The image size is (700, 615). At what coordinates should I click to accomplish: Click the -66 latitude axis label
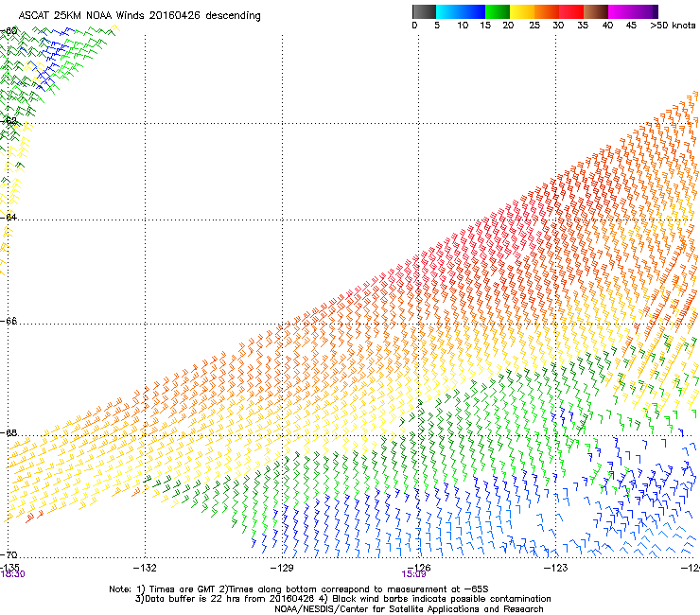click(x=9, y=322)
